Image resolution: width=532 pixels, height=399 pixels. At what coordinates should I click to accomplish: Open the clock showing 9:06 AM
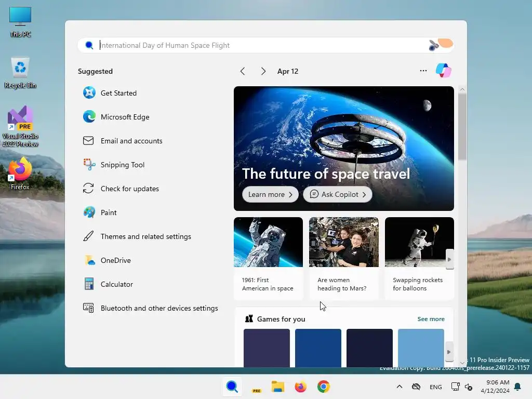(x=495, y=387)
